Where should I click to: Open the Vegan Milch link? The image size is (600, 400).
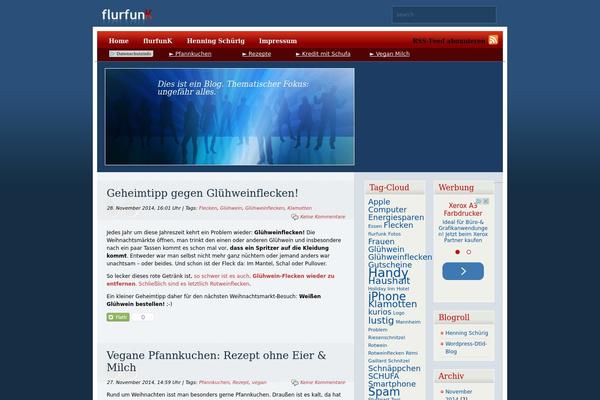390,54
